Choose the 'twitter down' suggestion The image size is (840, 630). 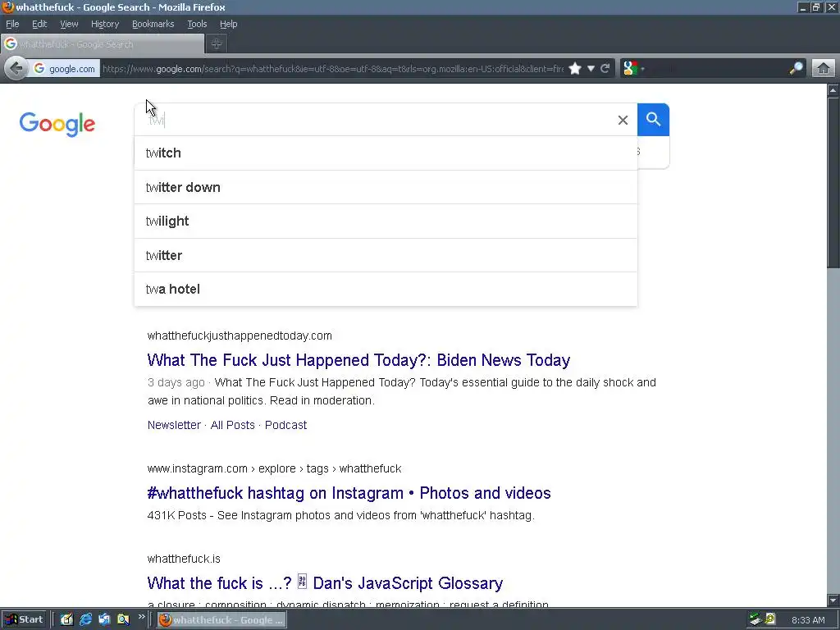(386, 188)
